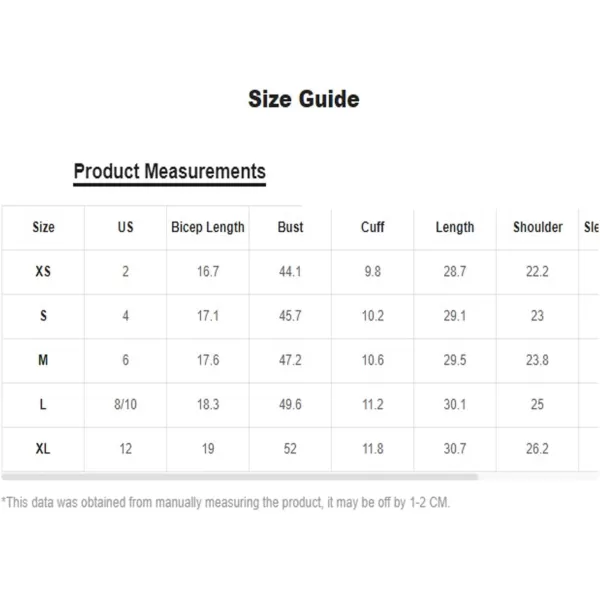
Task: Click the Length column header
Action: (x=455, y=227)
